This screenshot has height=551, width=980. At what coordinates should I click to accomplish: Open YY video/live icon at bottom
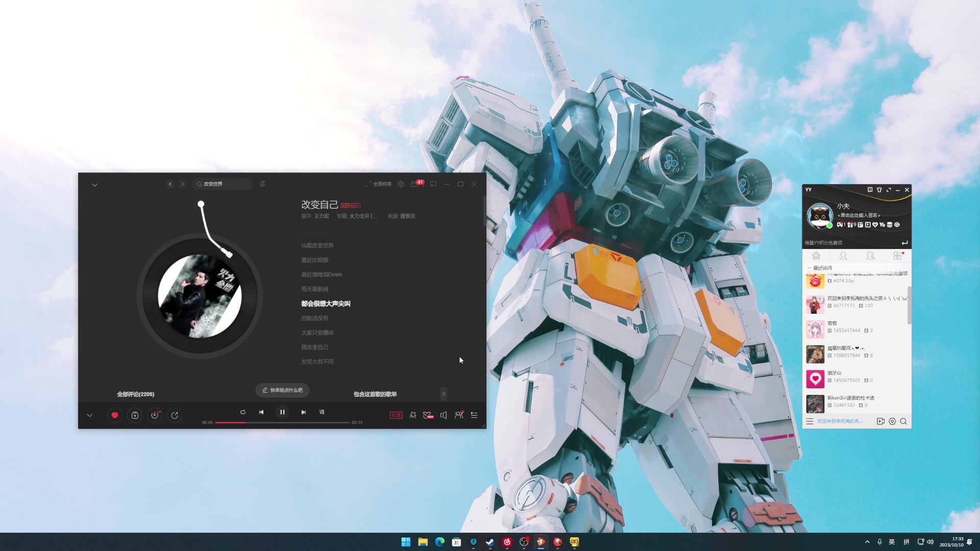(880, 421)
